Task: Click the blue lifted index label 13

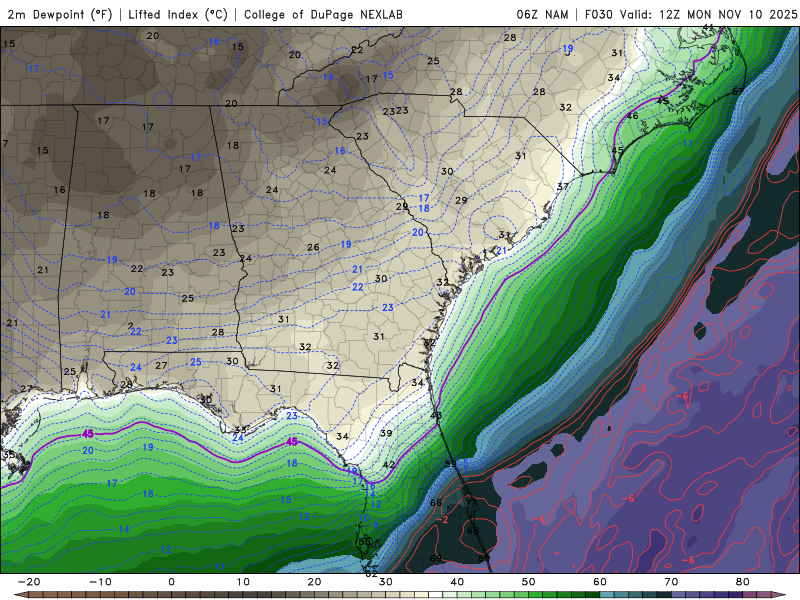Action: [x=304, y=516]
